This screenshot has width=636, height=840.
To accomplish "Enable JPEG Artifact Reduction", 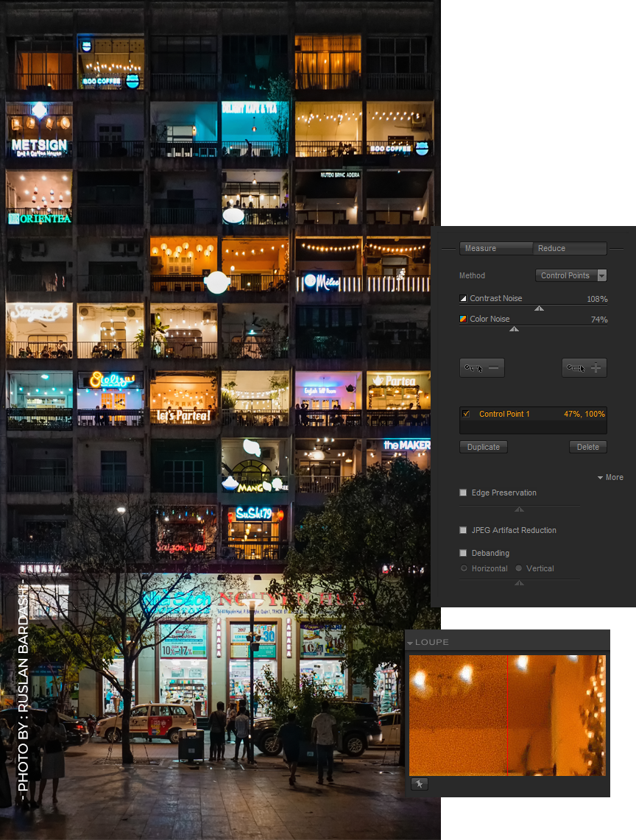I will pyautogui.click(x=463, y=530).
